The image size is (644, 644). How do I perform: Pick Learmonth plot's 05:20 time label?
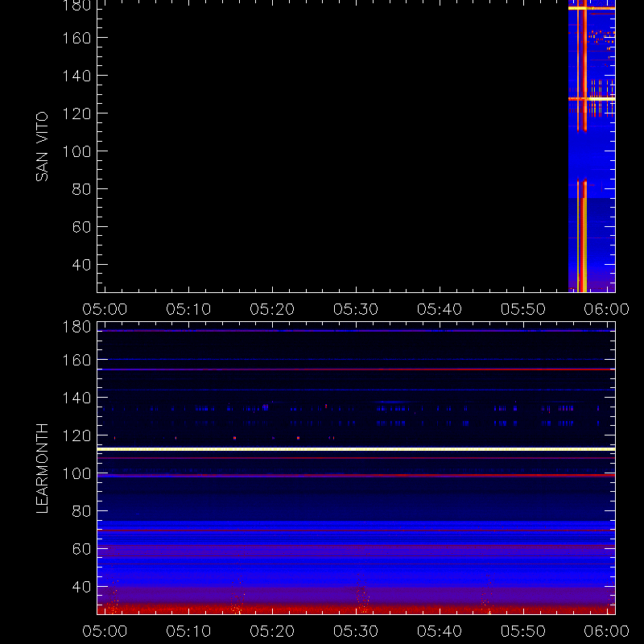[272, 631]
